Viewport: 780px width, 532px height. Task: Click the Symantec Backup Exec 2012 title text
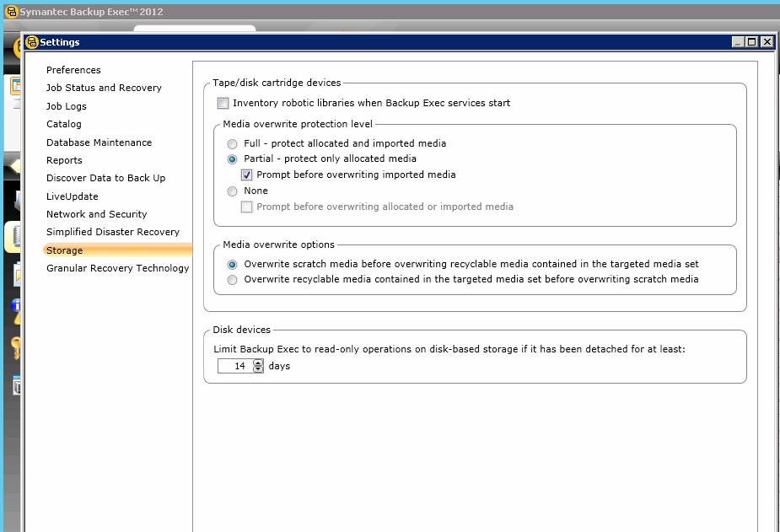coord(91,12)
